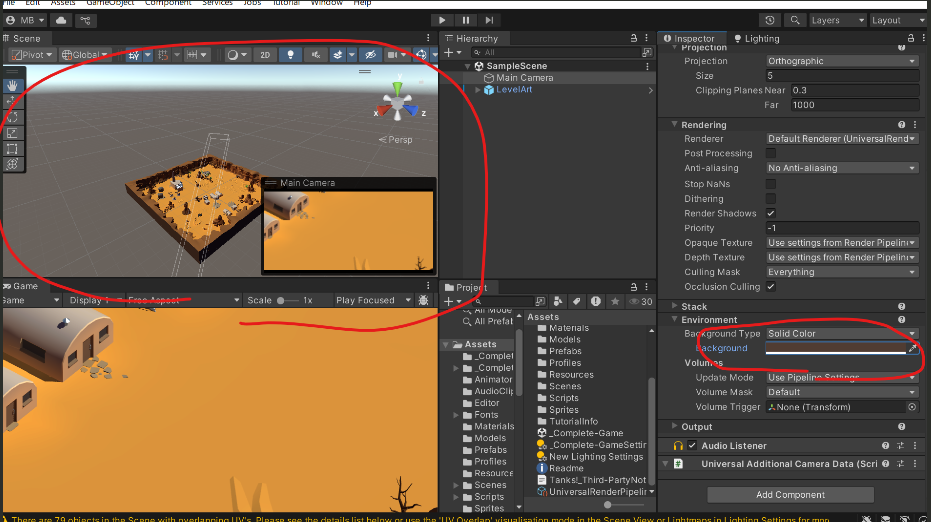Toggle the Post Processing checkbox
The height and width of the screenshot is (522, 931).
[771, 153]
